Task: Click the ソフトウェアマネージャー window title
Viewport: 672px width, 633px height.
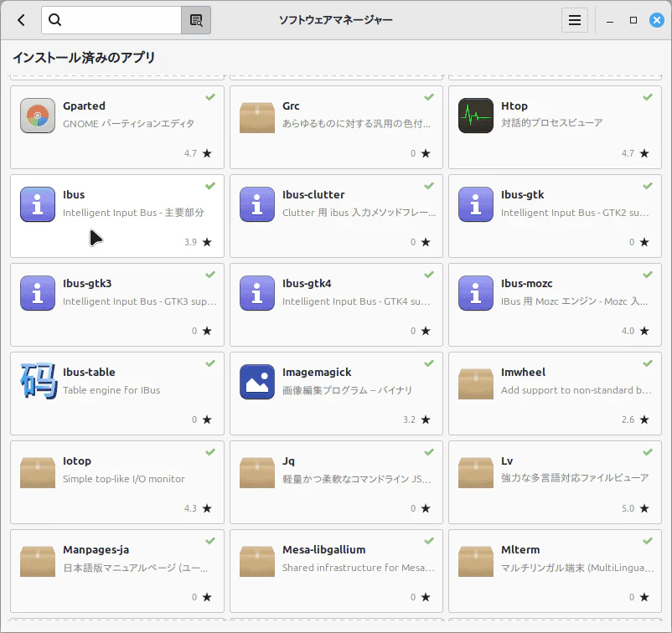Action: click(x=335, y=20)
